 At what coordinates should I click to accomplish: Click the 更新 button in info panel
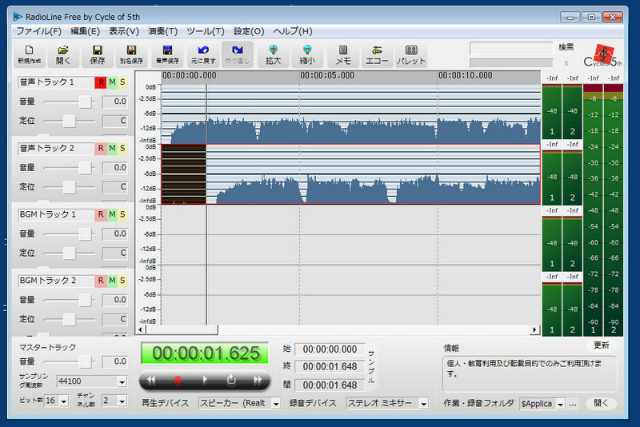click(x=601, y=346)
